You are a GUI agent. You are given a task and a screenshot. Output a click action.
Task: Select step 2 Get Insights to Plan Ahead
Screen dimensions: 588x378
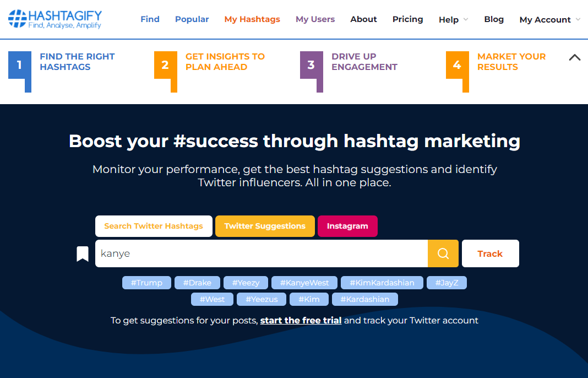(x=210, y=71)
